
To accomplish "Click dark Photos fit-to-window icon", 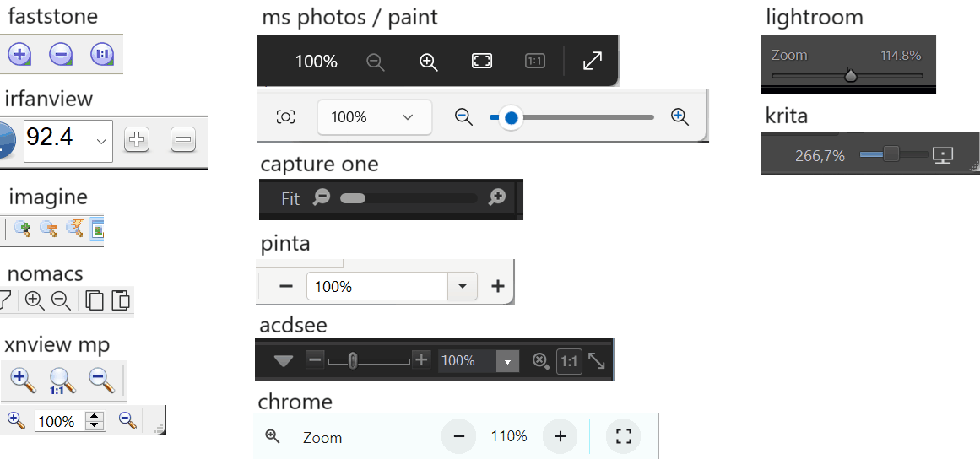I will [481, 61].
